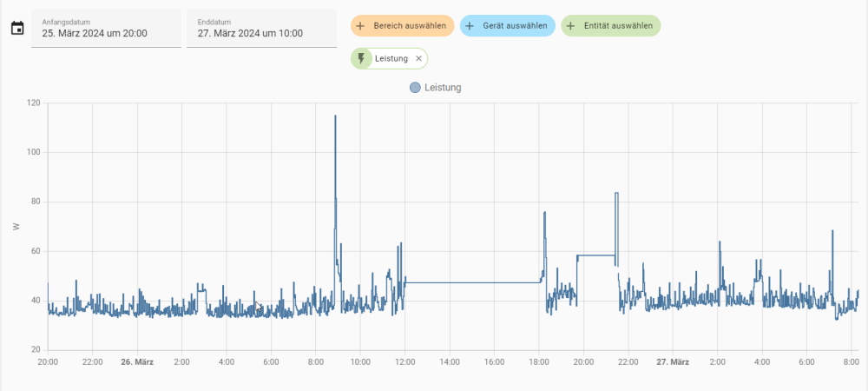Click the 26. März axis label

pos(137,362)
